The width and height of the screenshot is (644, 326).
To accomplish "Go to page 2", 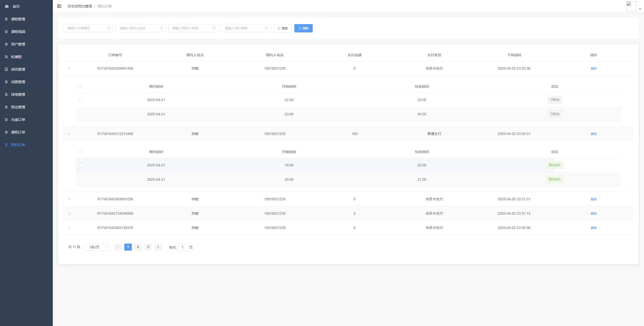I will click(x=138, y=247).
